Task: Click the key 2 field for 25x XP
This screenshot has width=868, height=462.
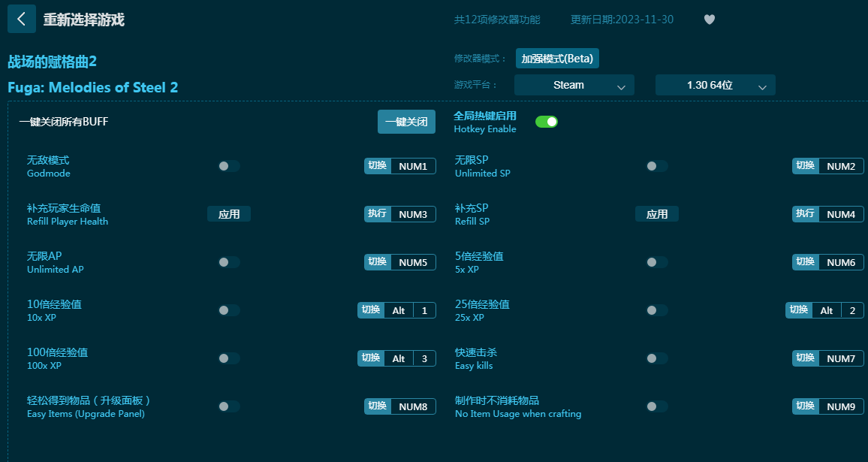Action: click(852, 310)
